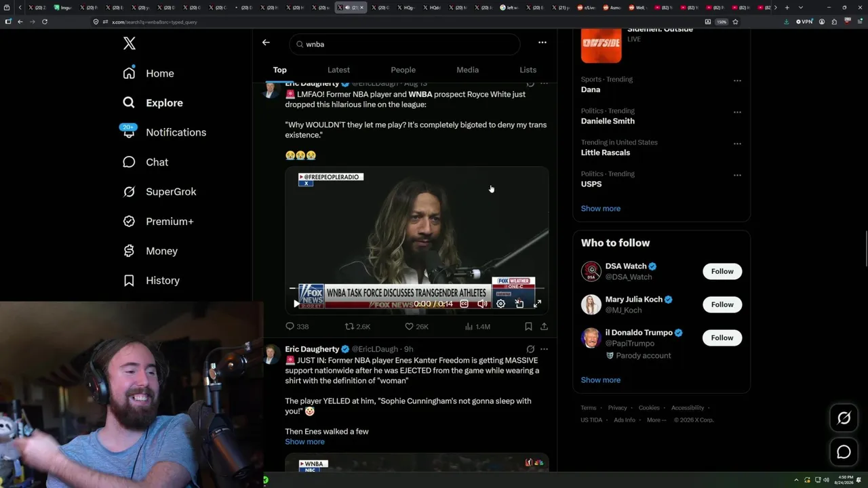The image size is (868, 488).
Task: Go to Home in the sidebar
Action: tap(149, 73)
